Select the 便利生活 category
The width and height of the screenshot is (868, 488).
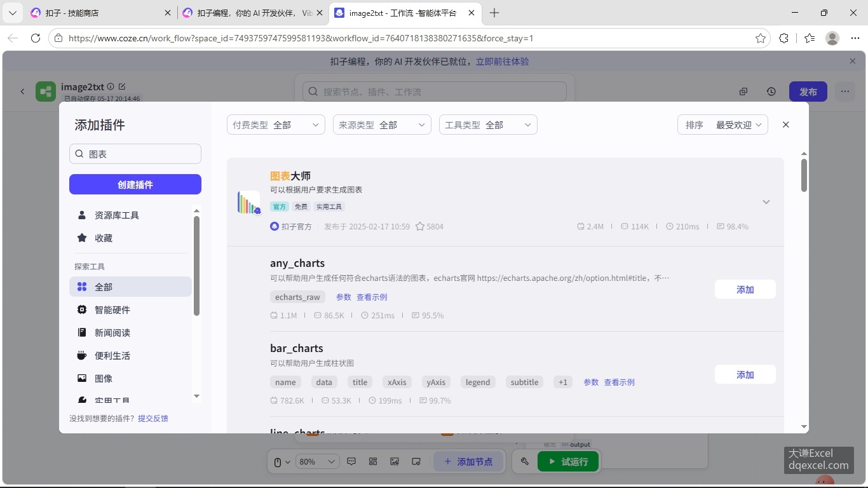click(x=130, y=355)
